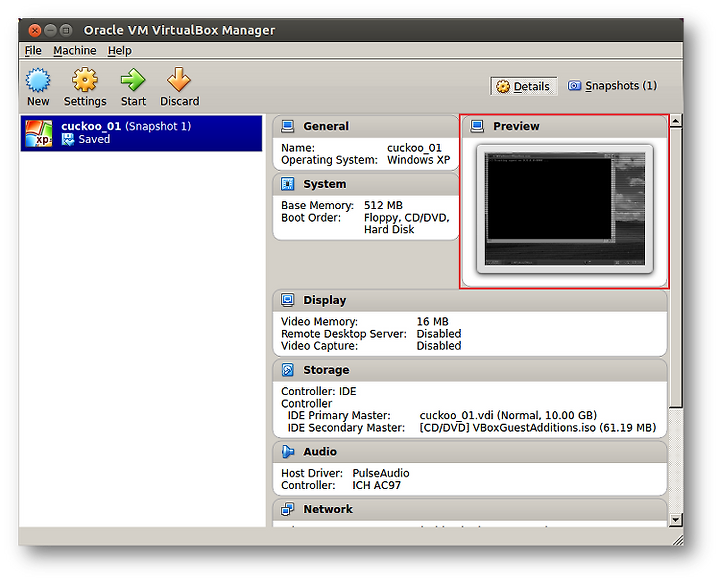
Task: Click the green Start arrow icon
Action: coord(133,80)
